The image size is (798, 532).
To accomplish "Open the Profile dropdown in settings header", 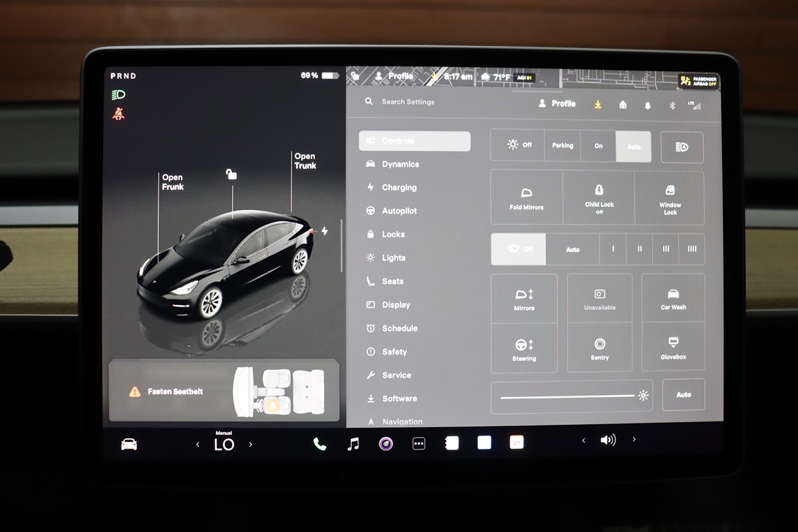I will [557, 104].
